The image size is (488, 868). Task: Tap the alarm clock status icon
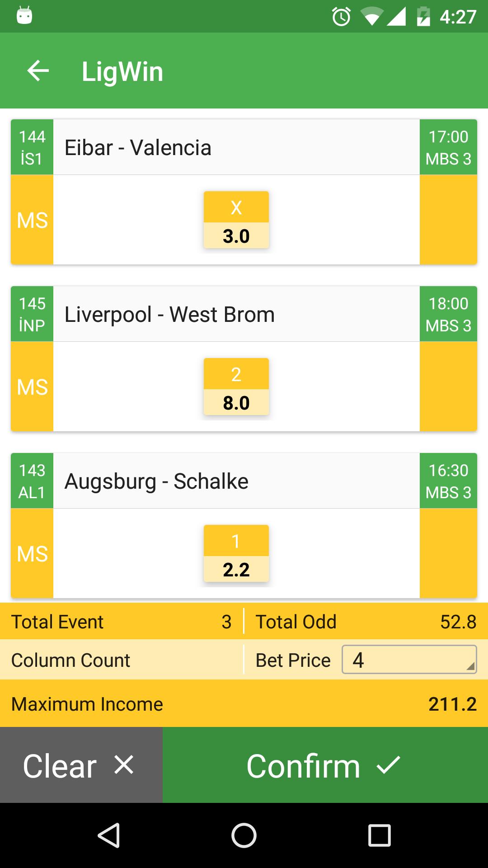coord(341,17)
